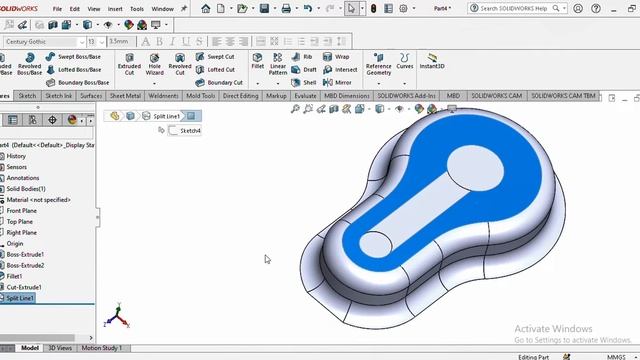The image size is (640, 360).
Task: Choose the Lofted Cut tool
Action: (x=215, y=70)
